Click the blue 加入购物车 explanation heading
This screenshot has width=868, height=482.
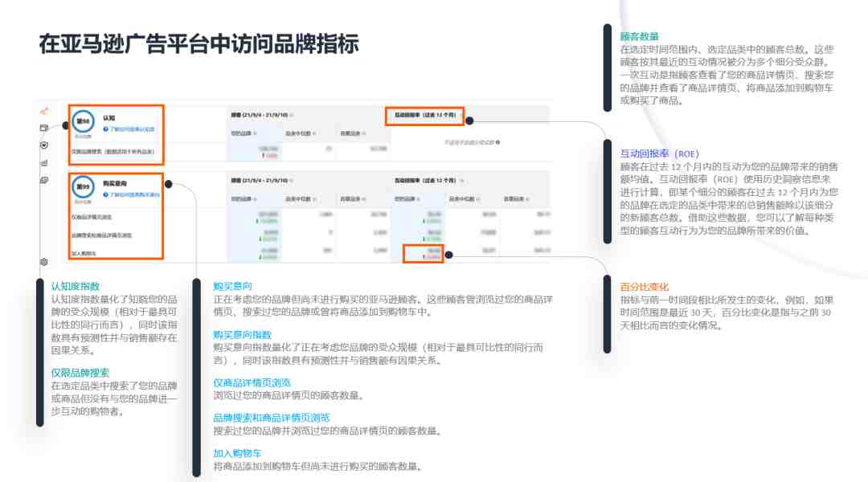(x=237, y=453)
